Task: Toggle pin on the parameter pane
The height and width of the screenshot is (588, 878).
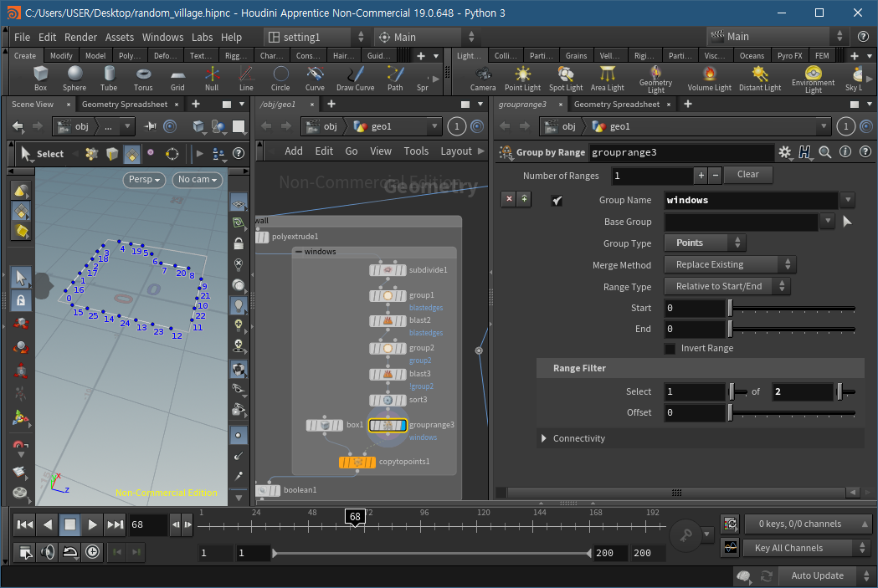Action: [845, 127]
